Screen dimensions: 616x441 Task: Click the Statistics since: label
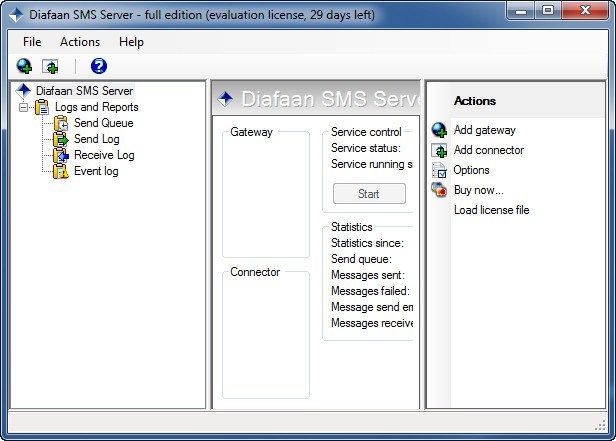pyautogui.click(x=367, y=243)
